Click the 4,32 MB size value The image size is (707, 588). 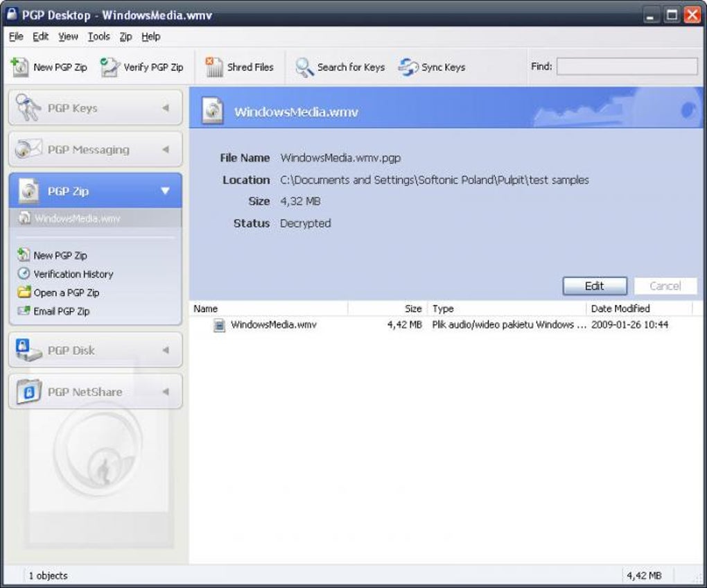click(x=300, y=201)
